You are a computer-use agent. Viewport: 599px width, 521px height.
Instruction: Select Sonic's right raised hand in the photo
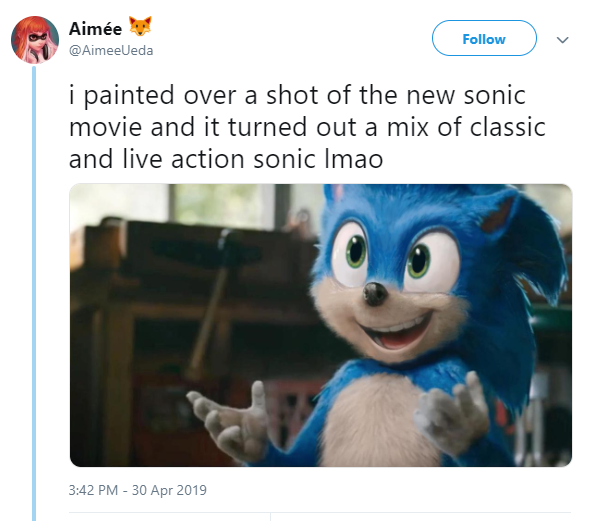pos(453,413)
